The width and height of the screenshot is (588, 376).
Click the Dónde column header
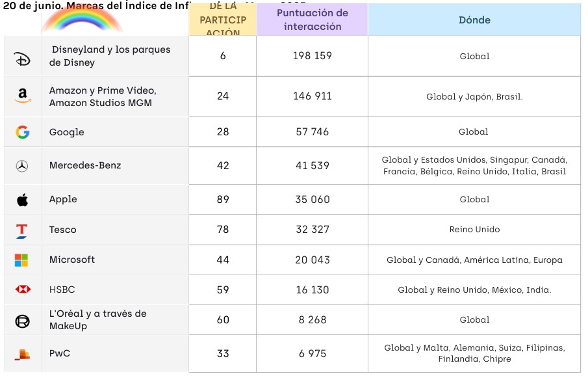coord(474,20)
